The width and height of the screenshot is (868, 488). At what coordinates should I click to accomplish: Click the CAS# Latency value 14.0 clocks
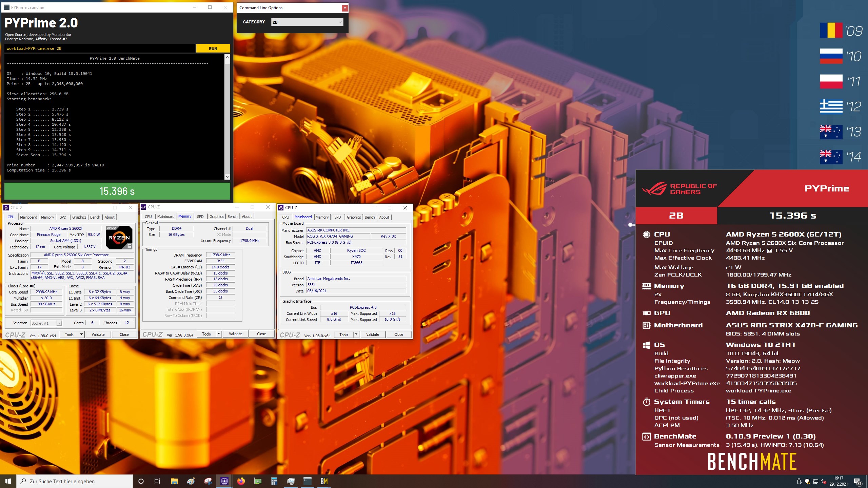tap(220, 267)
